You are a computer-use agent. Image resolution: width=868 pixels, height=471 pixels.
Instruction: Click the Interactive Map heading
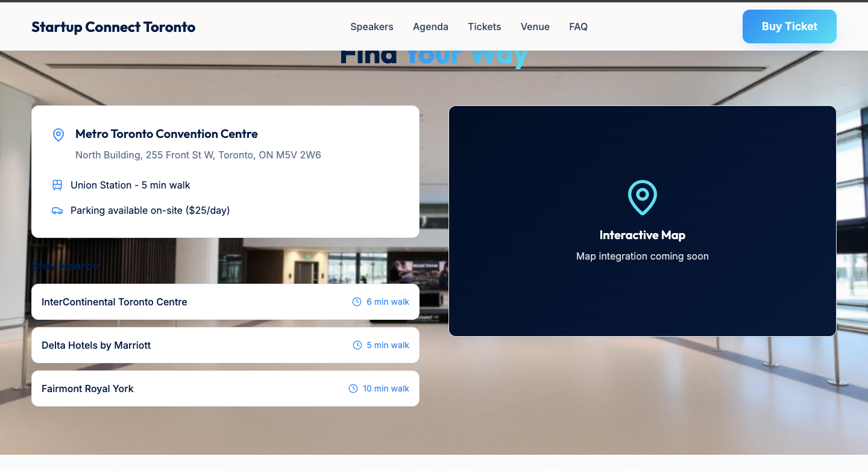642,235
